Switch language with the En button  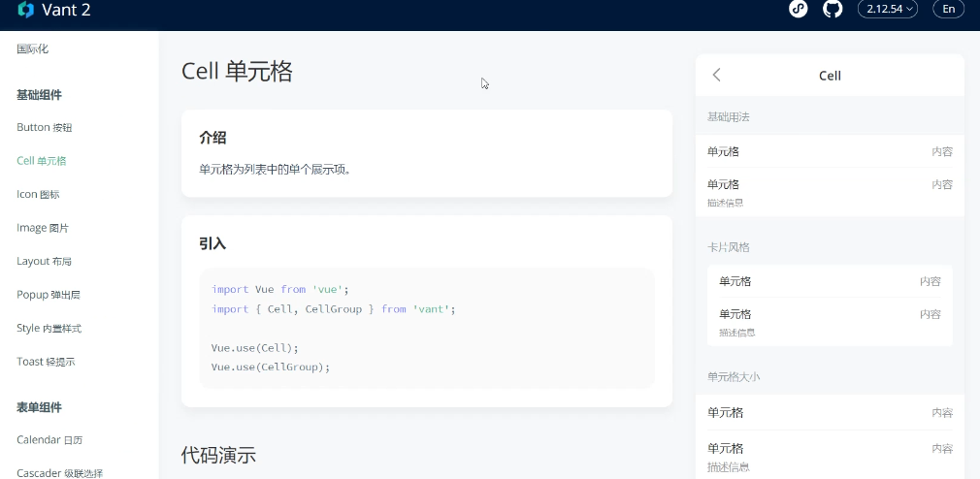coord(949,9)
